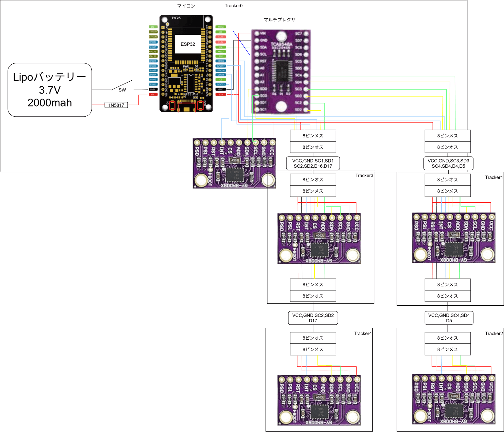This screenshot has height=432, width=504.
Task: Click the 8ピンオス box heading Tracker2
Action: (448, 338)
